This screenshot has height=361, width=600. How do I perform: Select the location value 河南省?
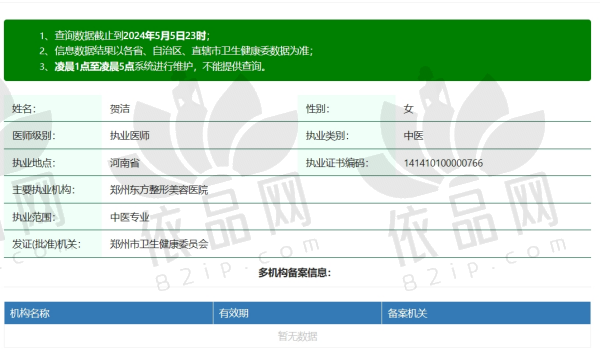[x=125, y=163]
